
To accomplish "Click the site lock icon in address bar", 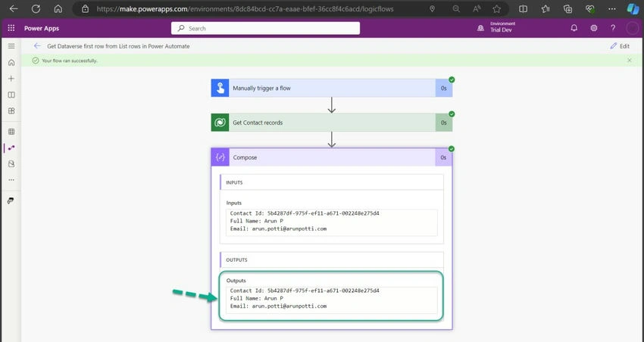I will [x=85, y=8].
